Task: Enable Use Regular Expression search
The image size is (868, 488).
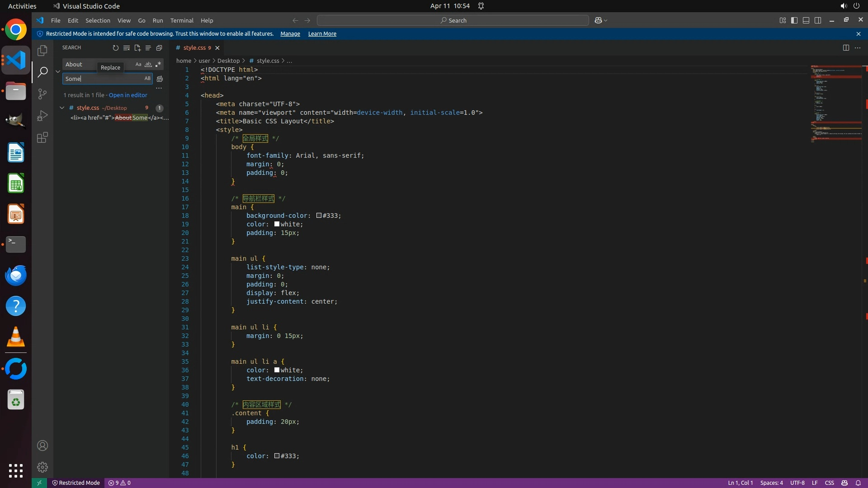Action: coord(158,65)
